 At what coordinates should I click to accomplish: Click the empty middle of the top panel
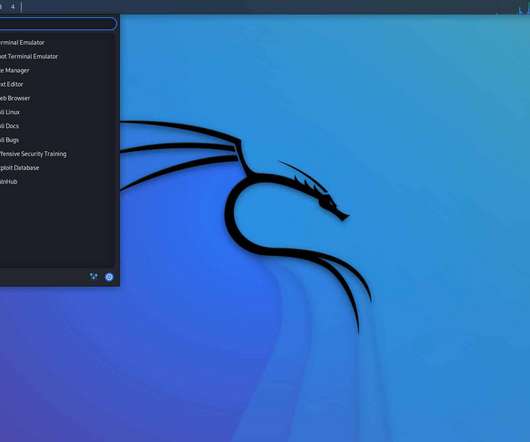(x=265, y=6)
